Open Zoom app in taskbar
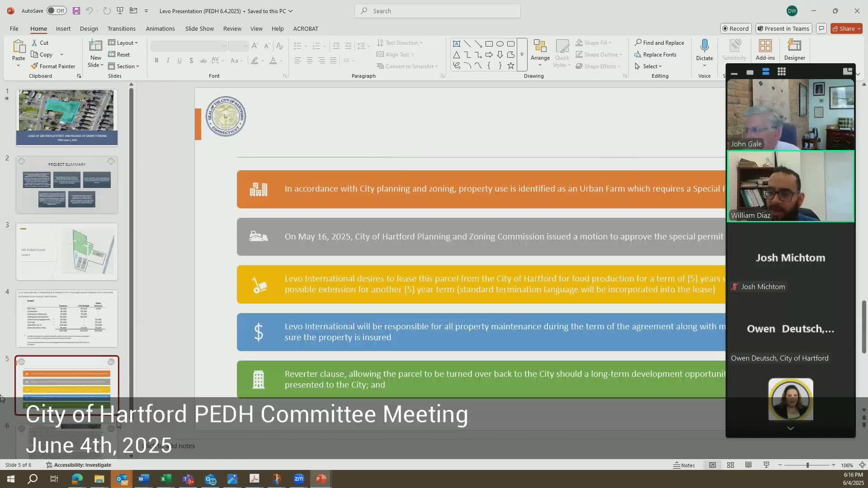 [x=299, y=479]
